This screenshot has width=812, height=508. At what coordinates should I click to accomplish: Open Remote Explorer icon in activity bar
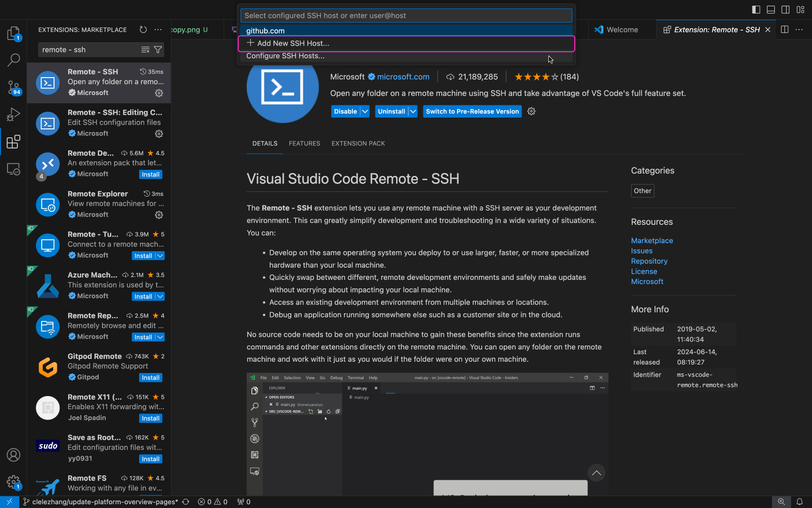(x=13, y=169)
